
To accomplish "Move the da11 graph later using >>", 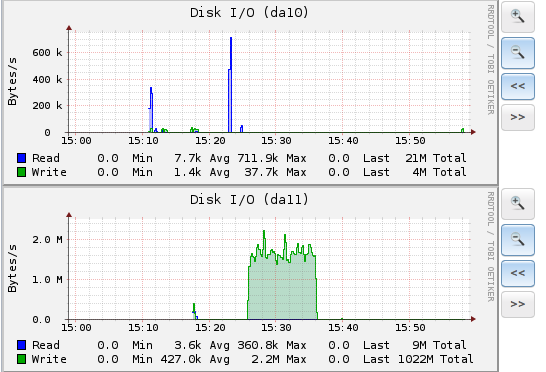I will (518, 304).
